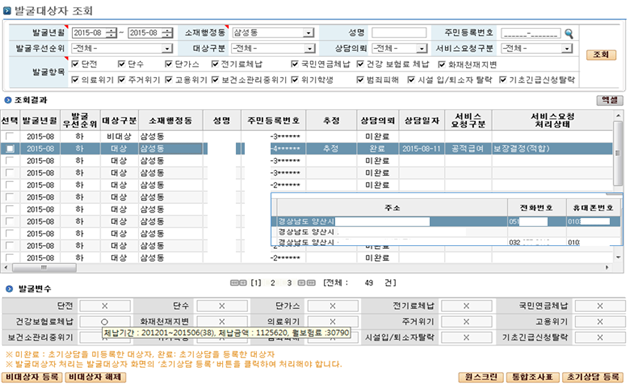Toggle 시설 입/퇴소자 탈락 checkbox

[411, 80]
